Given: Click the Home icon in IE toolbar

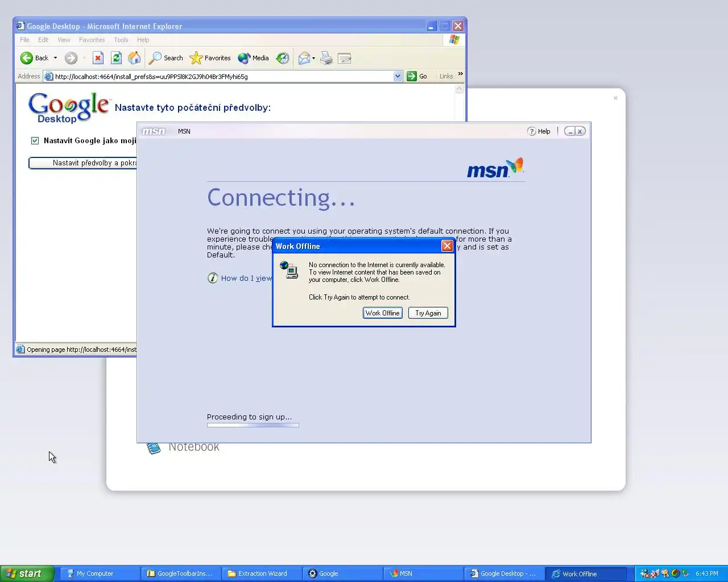Looking at the screenshot, I should coord(134,58).
